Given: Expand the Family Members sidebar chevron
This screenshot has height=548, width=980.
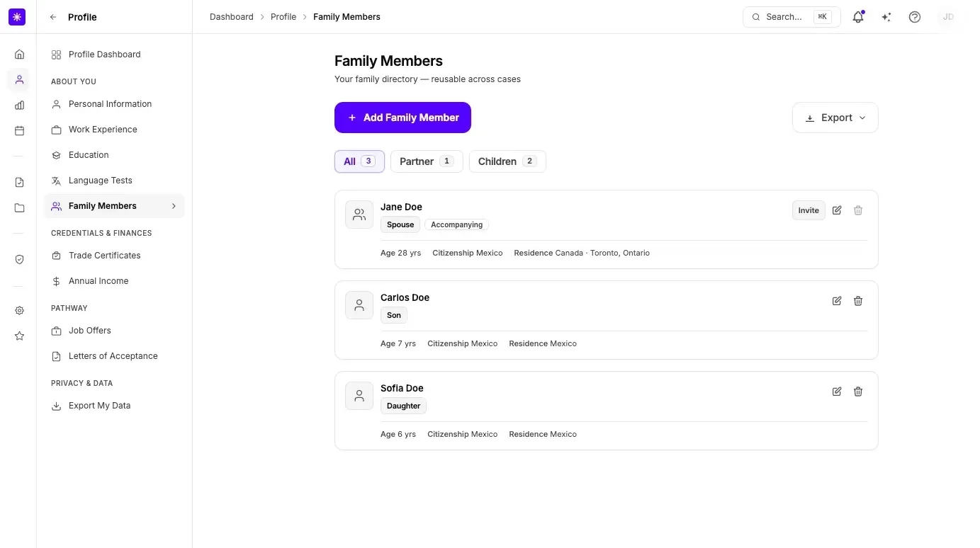Looking at the screenshot, I should tap(174, 206).
